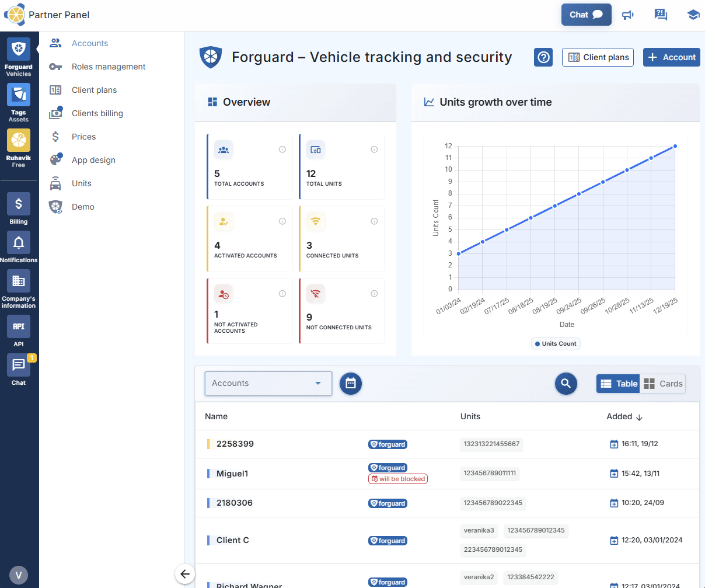705x588 pixels.
Task: Open Company's information panel
Action: click(x=19, y=281)
